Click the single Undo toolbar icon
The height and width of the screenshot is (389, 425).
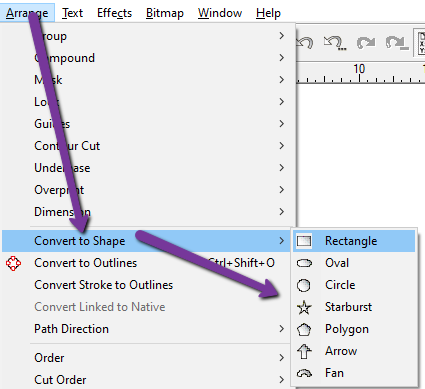[x=304, y=43]
